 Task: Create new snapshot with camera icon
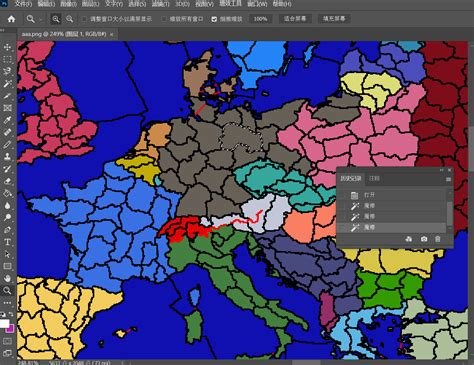pos(424,239)
